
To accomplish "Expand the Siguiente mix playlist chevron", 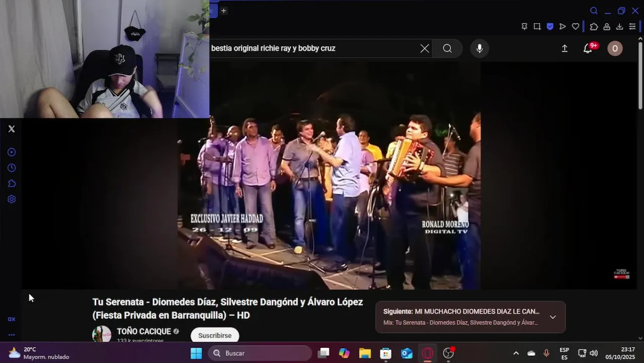I will [x=553, y=317].
